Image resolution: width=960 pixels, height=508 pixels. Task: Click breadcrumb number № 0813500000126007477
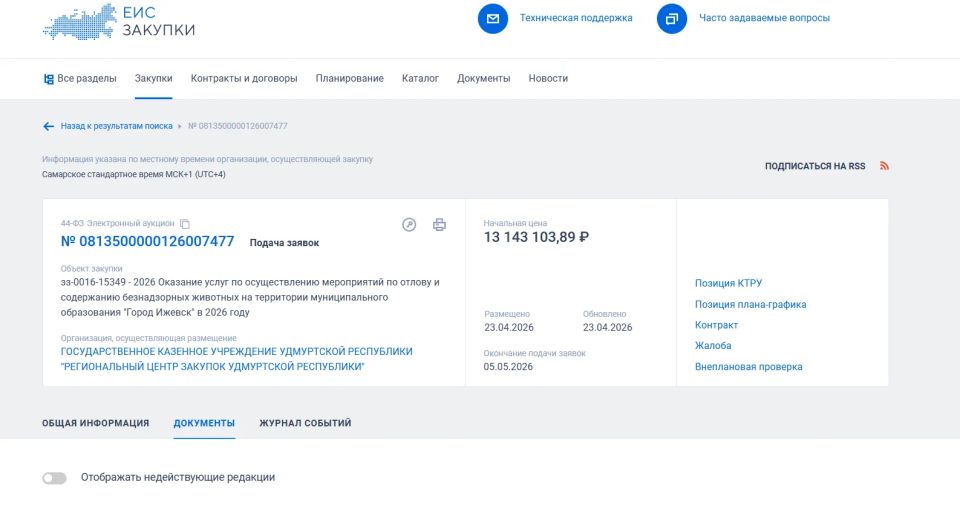[238, 126]
